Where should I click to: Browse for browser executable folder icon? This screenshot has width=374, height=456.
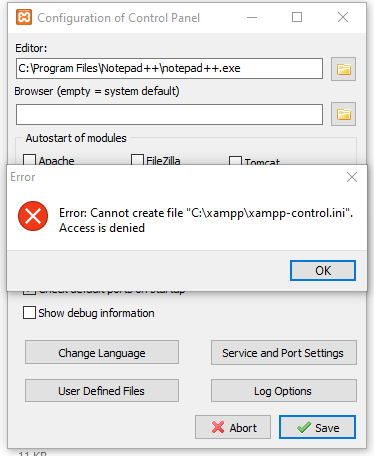click(x=343, y=114)
